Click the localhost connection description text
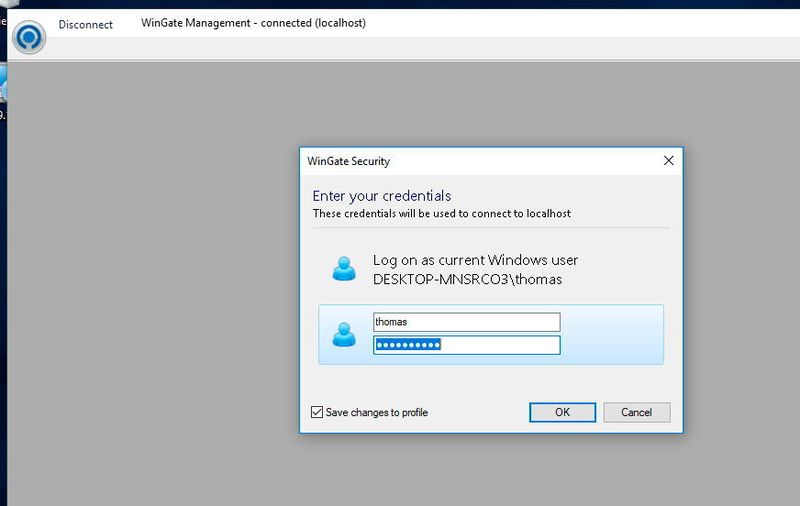 coord(441,214)
